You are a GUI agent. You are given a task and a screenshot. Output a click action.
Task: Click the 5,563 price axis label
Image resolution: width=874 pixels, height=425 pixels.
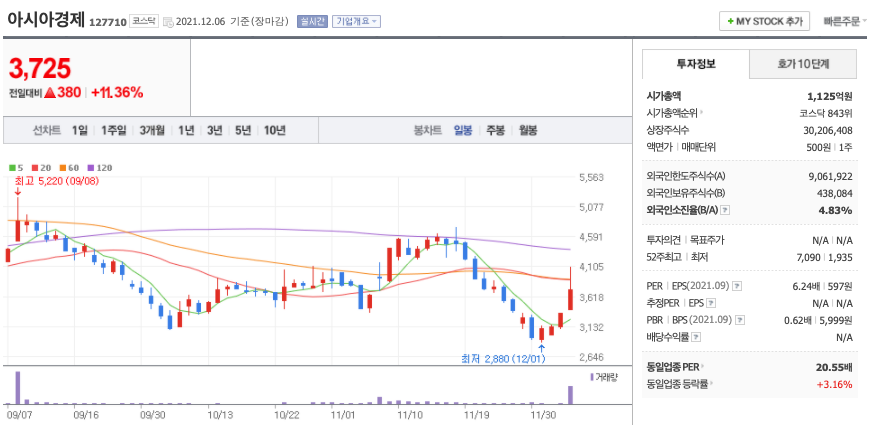tap(591, 178)
